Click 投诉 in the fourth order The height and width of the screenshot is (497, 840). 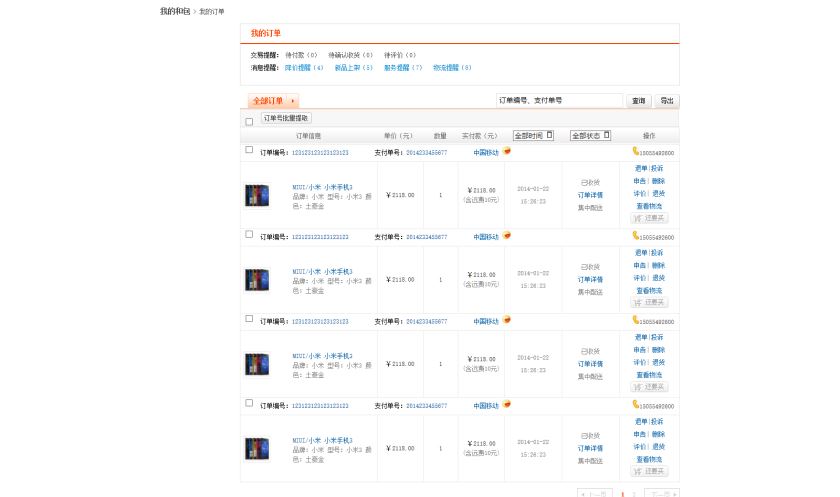657,421
